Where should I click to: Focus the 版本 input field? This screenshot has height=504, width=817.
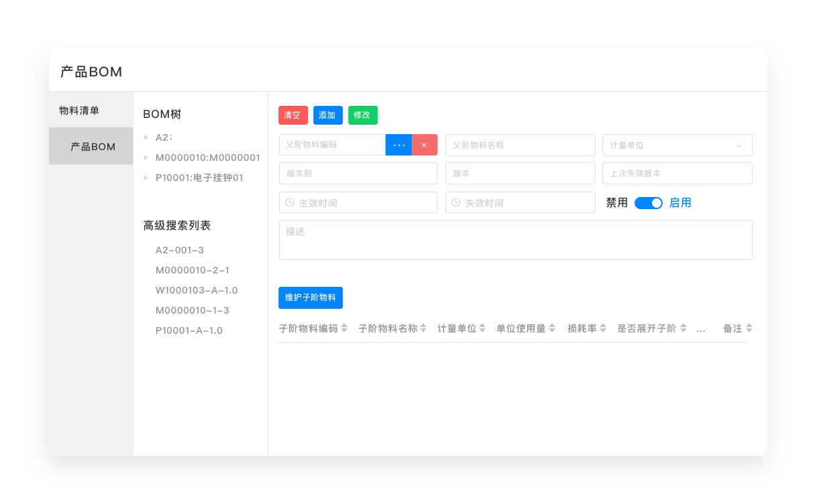coord(521,173)
